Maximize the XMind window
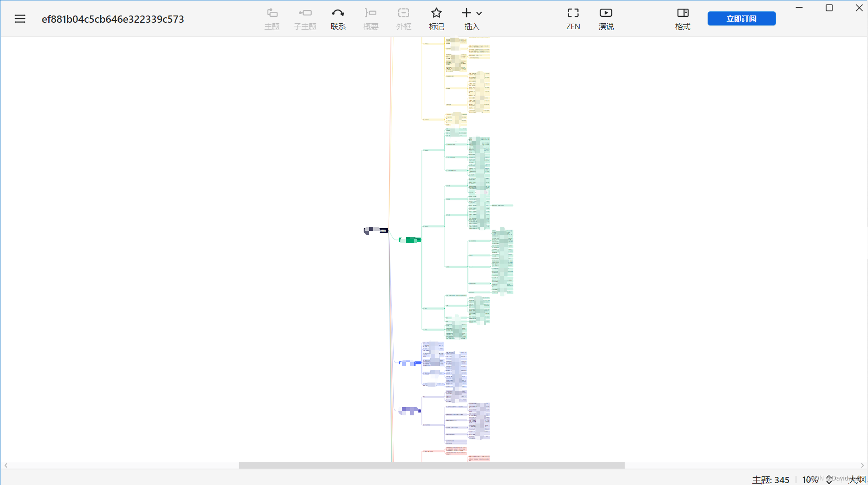 [829, 8]
